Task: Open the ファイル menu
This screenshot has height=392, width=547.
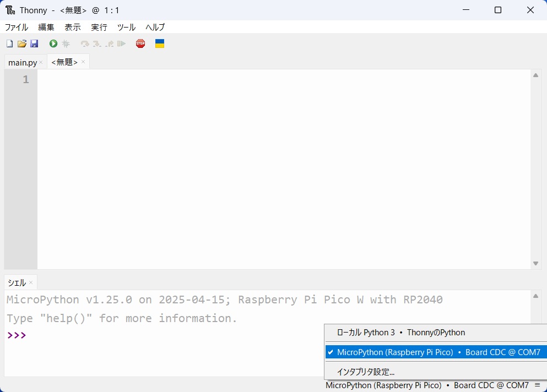Action: click(x=17, y=27)
